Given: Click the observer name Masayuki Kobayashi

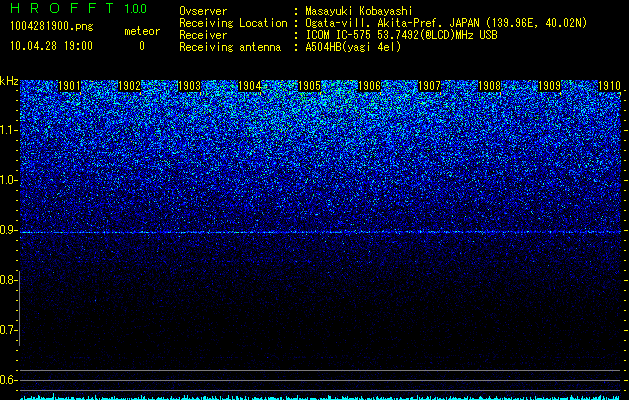Looking at the screenshot, I should [359, 11].
